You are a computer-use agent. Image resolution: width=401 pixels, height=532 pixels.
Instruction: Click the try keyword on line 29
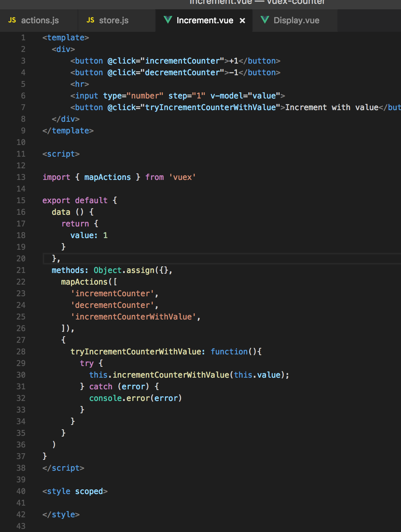(x=87, y=363)
